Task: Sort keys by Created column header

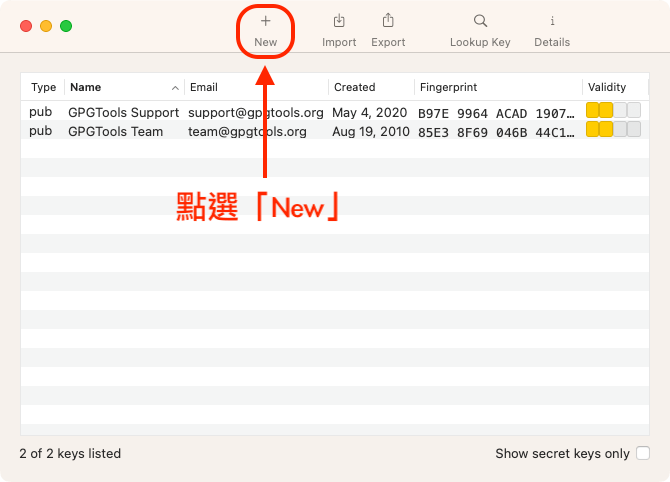Action: pyautogui.click(x=355, y=87)
